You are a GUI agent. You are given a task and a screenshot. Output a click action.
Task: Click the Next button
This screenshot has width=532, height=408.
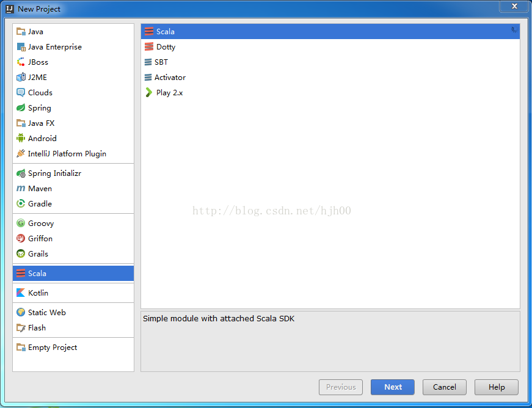pos(393,387)
